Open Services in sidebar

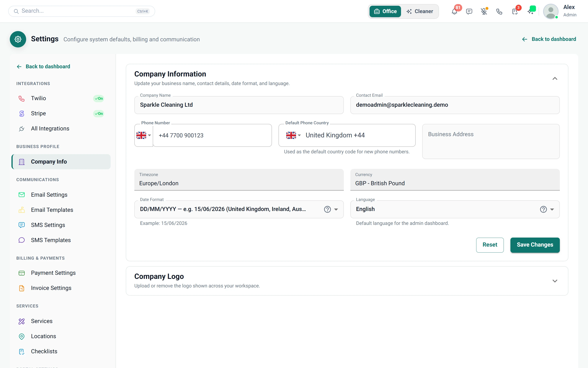61,321
